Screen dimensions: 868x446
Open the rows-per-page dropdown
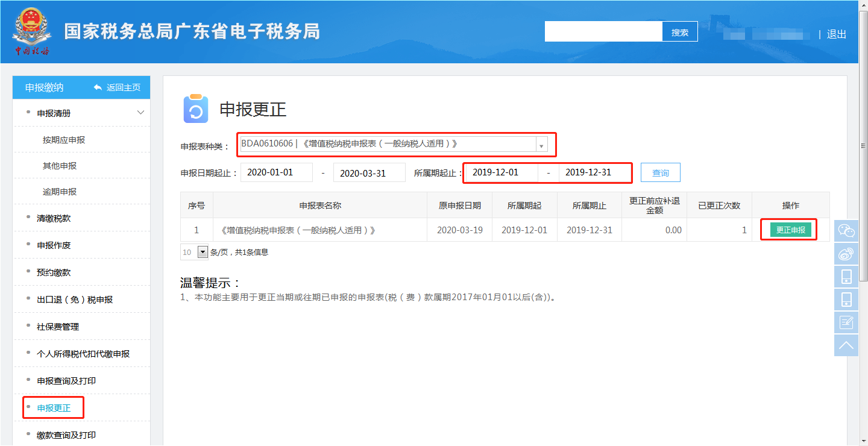tap(203, 253)
